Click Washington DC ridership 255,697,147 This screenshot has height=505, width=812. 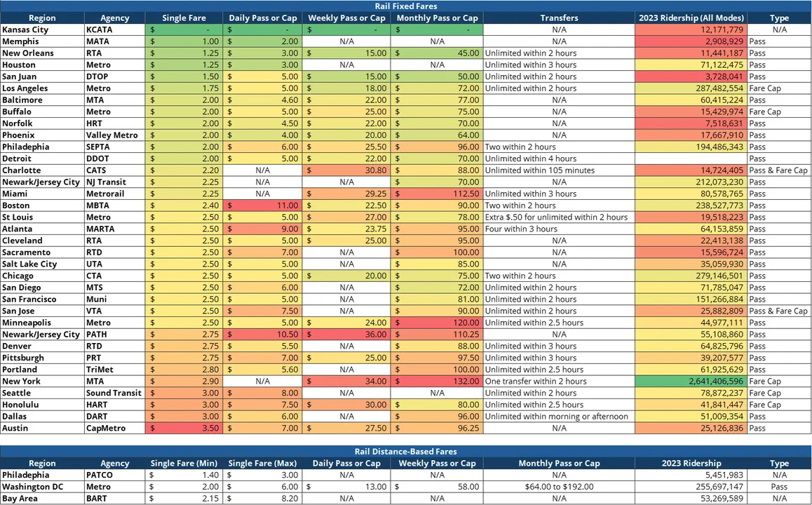(x=691, y=487)
